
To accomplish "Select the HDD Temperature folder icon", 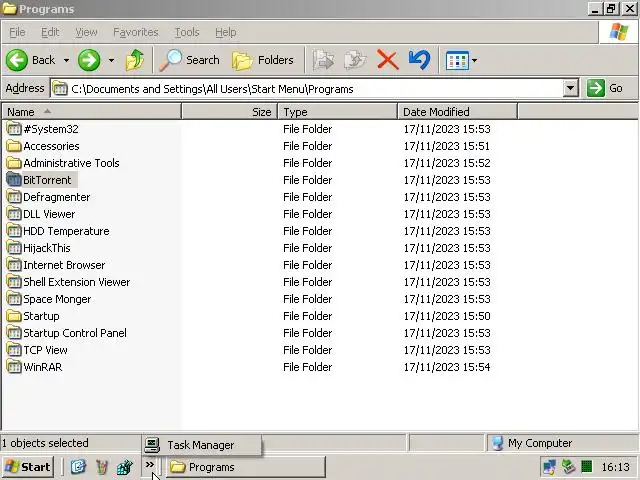I will (14, 231).
